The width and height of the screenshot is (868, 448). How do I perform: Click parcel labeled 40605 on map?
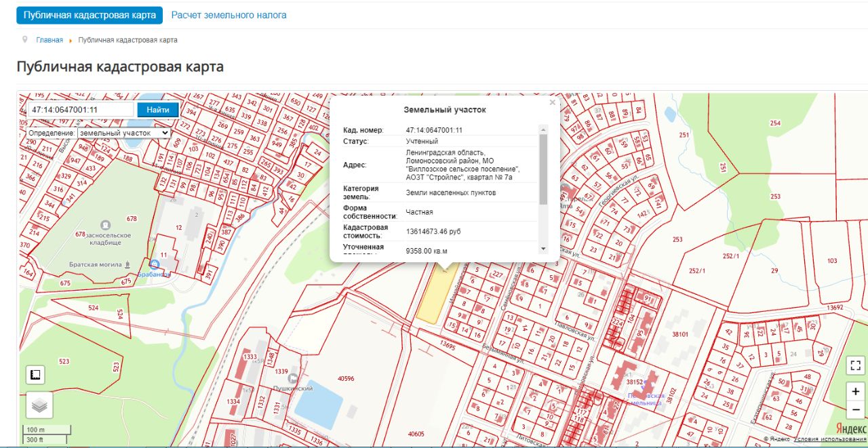coord(416,434)
